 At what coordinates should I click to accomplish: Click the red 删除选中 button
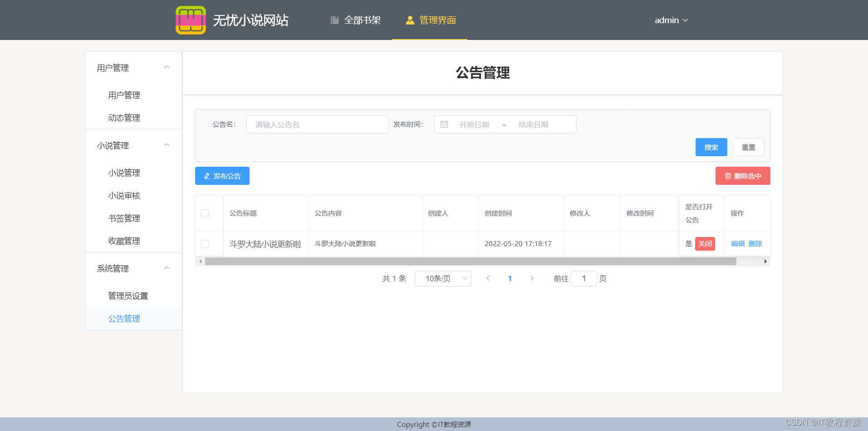(743, 176)
